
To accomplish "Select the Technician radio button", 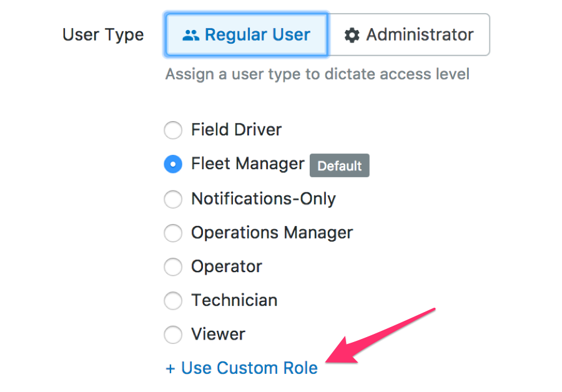I will 173,300.
